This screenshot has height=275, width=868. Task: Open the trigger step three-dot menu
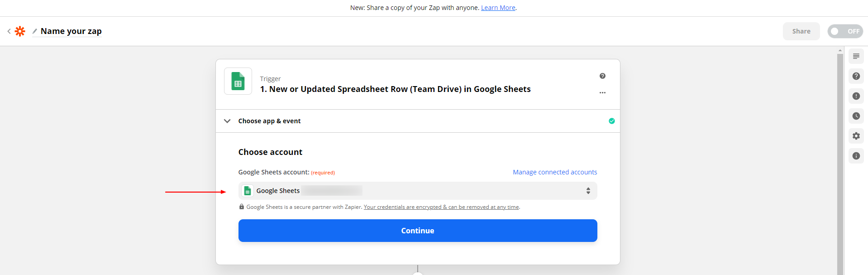(602, 92)
